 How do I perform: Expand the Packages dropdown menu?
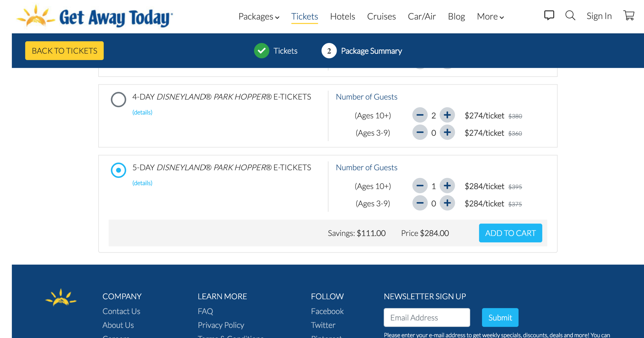click(x=259, y=17)
